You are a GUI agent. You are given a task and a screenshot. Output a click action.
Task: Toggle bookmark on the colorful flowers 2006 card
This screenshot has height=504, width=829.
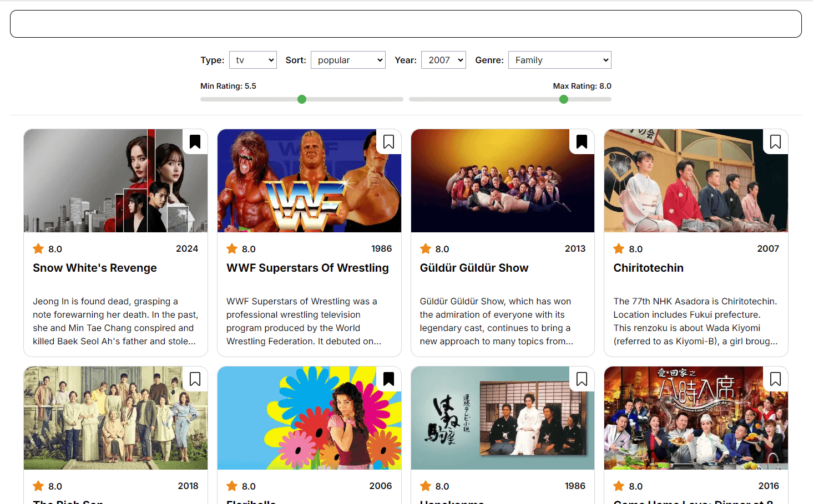click(388, 379)
